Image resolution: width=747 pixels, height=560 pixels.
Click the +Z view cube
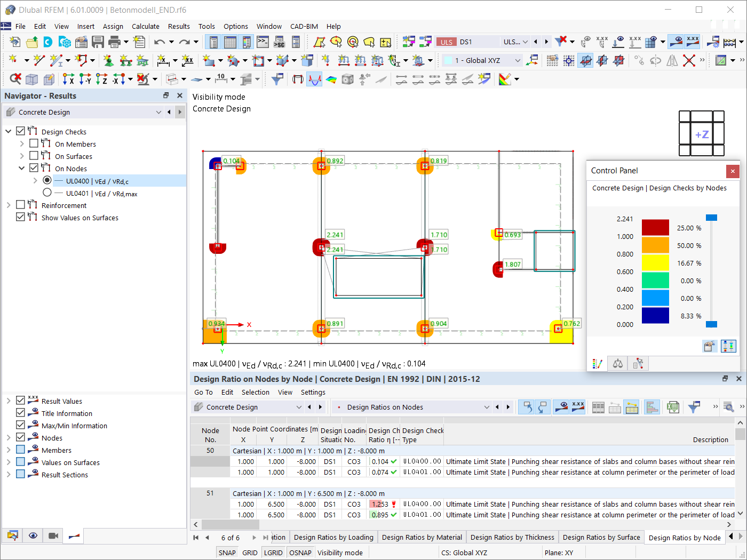pos(702,134)
